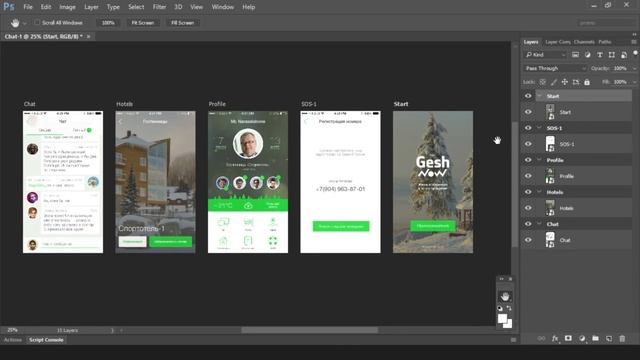Hide the Chat layer
The width and height of the screenshot is (640, 360).
click(528, 240)
